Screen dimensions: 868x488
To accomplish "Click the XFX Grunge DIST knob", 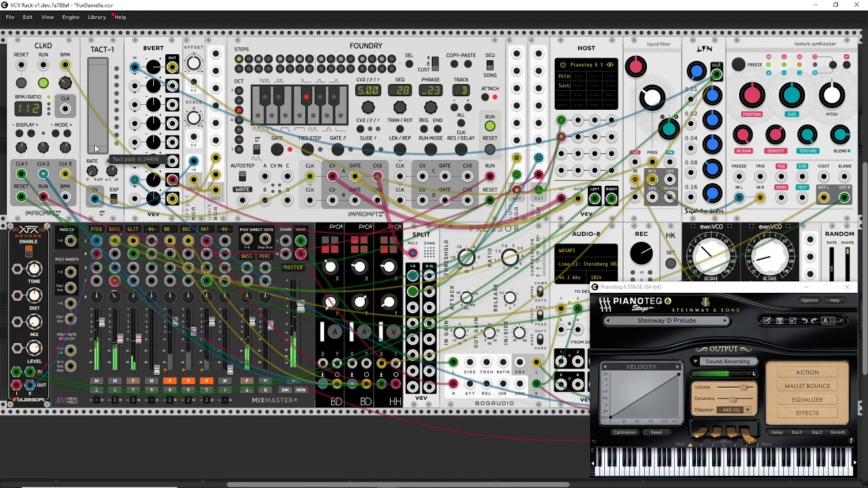I will pyautogui.click(x=34, y=295).
